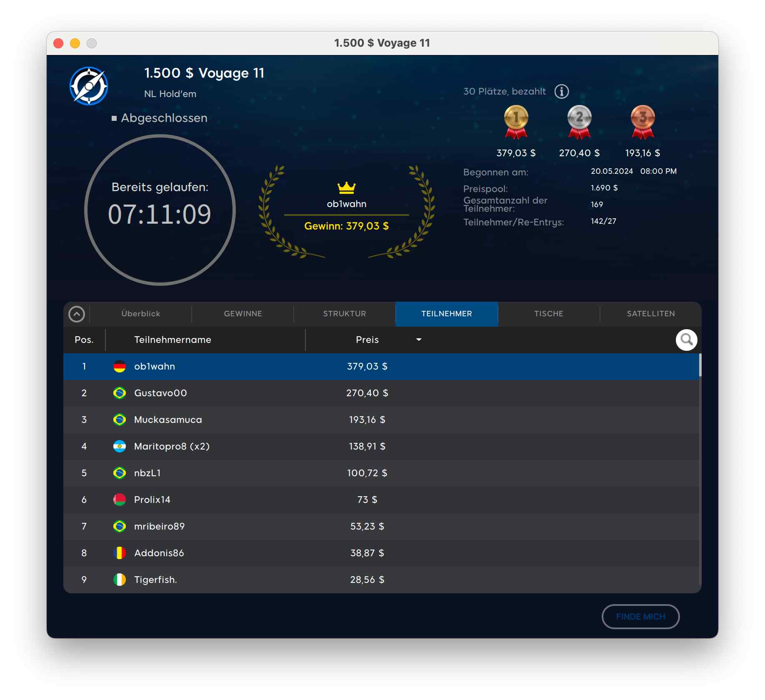
Task: Open the STRUKTUR tab
Action: 345,314
